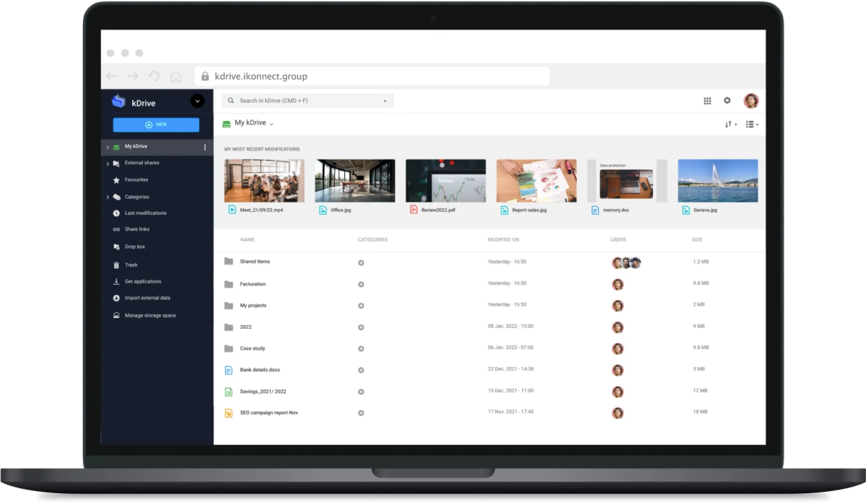Click the browser back arrow
Image resolution: width=866 pixels, height=504 pixels.
coord(111,76)
